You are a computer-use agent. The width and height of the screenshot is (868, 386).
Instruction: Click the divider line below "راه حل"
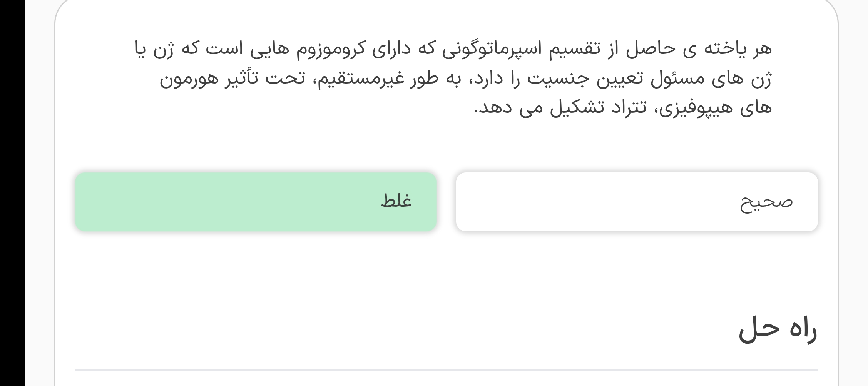(x=446, y=370)
